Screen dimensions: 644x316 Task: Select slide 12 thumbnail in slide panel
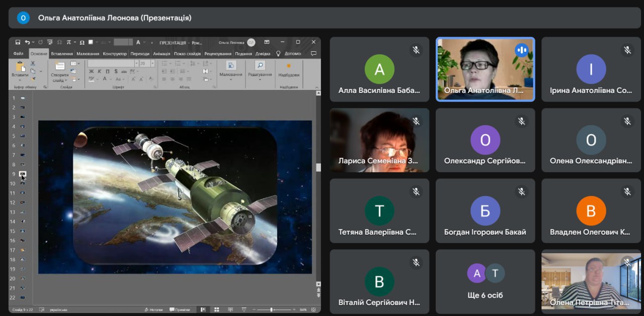pos(23,202)
